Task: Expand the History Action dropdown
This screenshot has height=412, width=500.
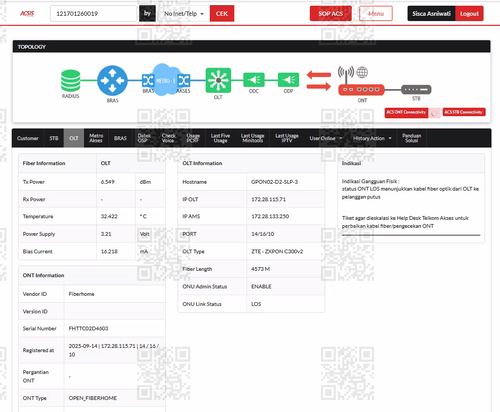Action: (x=372, y=138)
